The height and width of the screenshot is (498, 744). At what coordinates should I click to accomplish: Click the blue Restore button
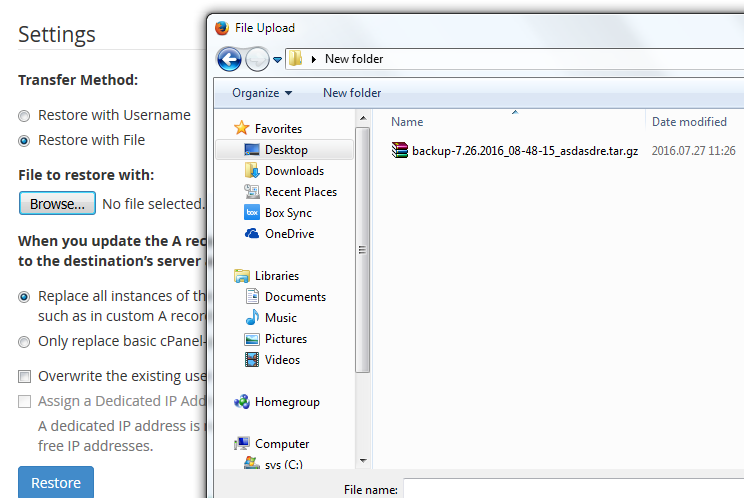(56, 482)
